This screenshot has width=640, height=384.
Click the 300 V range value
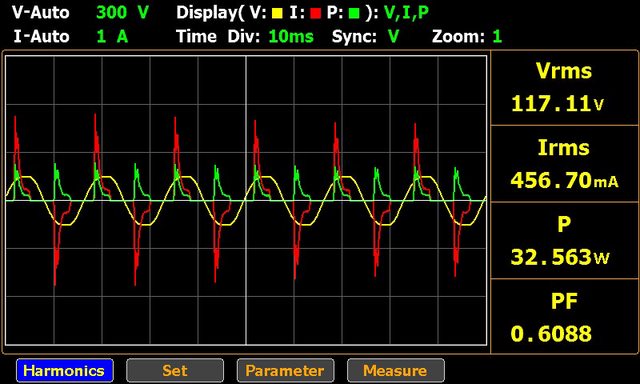123,13
